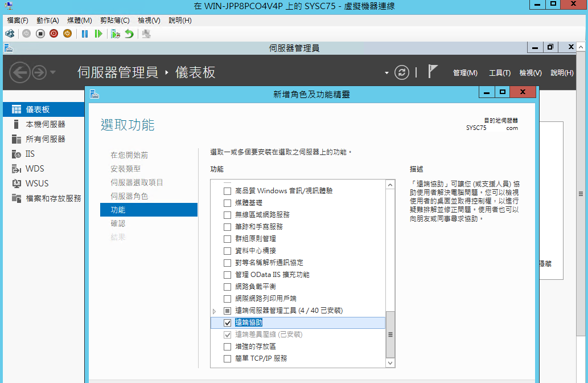Image resolution: width=588 pixels, height=383 pixels.
Task: Open Server Manager 管理(M) menu
Action: point(465,73)
